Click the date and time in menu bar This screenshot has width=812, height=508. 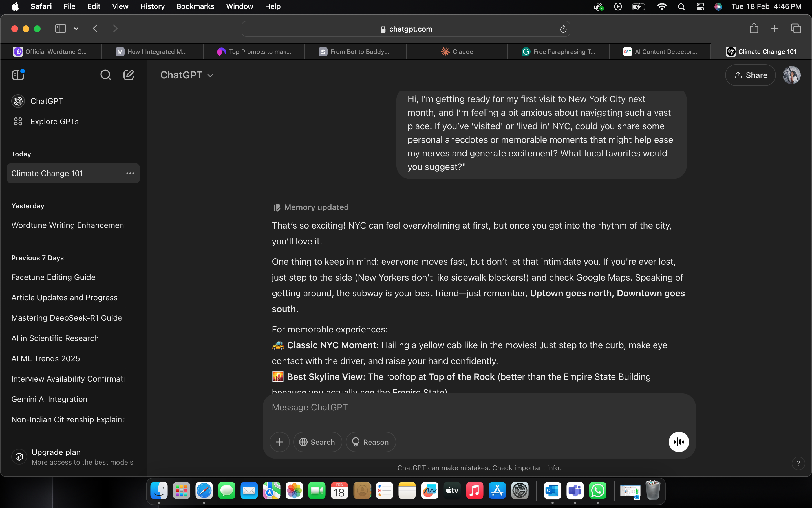click(766, 7)
